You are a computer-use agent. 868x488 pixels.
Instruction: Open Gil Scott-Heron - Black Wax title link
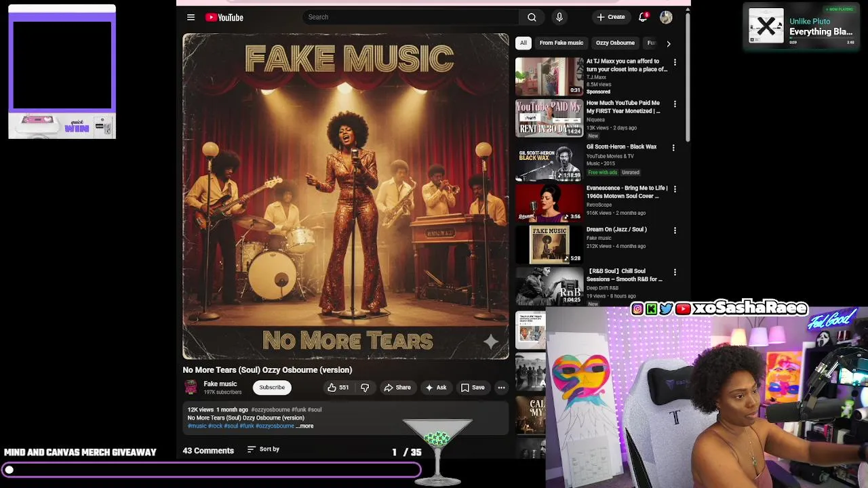(621, 146)
